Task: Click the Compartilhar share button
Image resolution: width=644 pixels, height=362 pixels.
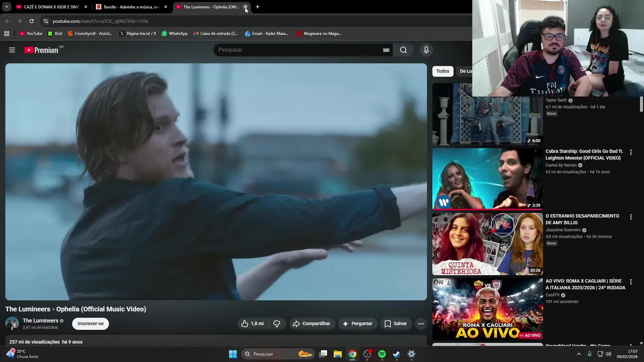Action: [311, 324]
